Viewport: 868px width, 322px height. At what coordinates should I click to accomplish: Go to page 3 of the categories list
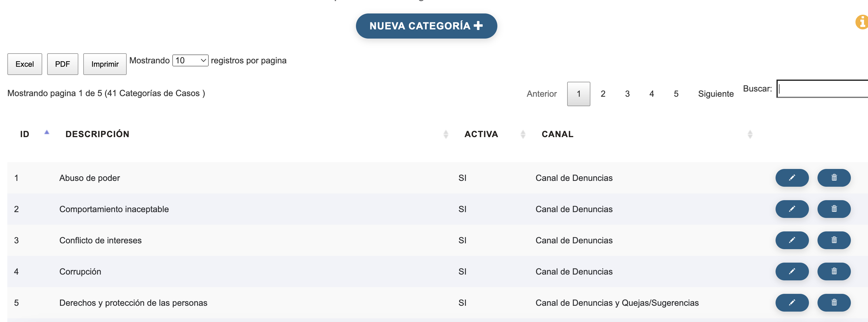pos(627,94)
